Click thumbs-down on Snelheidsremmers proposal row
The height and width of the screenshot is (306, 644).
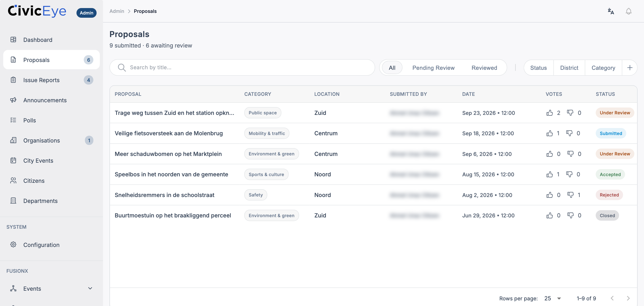click(x=570, y=195)
